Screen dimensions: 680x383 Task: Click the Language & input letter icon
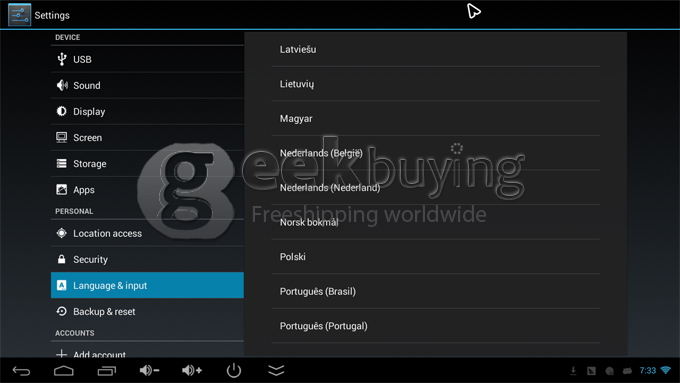[x=62, y=285]
